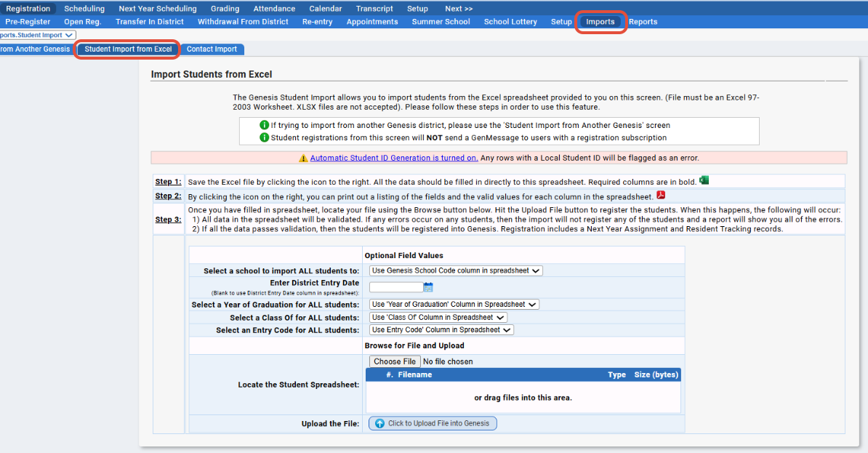Click 'No file chosen' text

[448, 361]
